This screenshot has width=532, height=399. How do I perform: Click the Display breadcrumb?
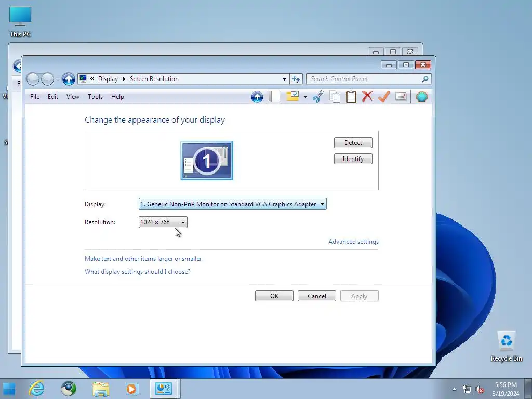[x=108, y=79]
